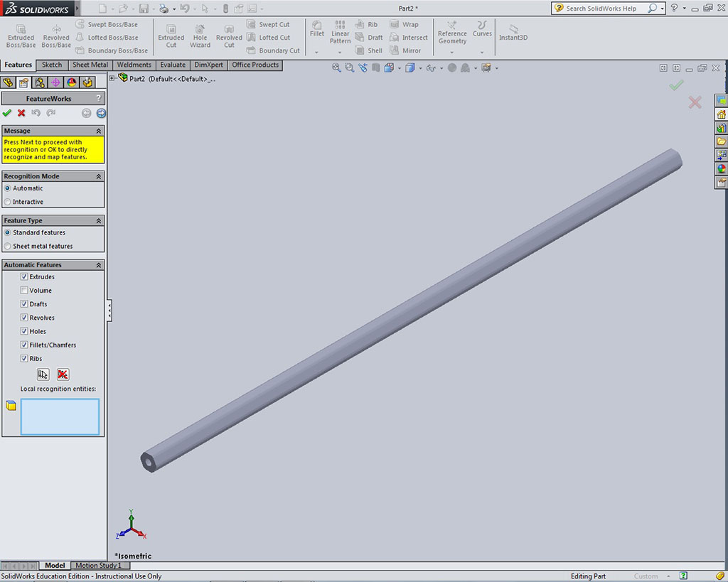Screen dimensions: 728x582
Task: Click the green OK checkmark in FeatureWorks
Action: click(x=7, y=113)
